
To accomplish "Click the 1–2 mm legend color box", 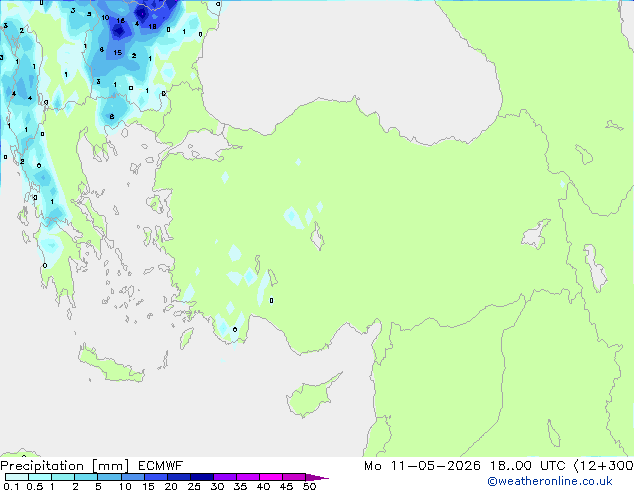I will tap(63, 477).
